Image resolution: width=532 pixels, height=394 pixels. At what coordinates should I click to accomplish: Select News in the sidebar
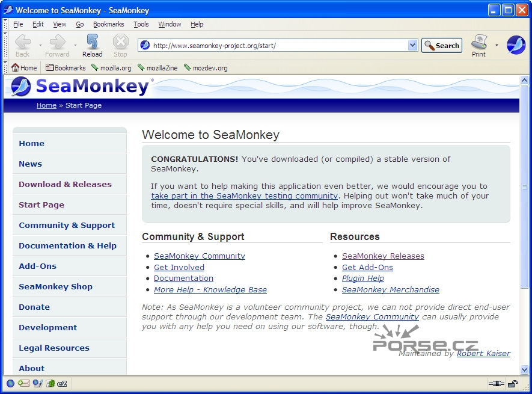pyautogui.click(x=70, y=164)
